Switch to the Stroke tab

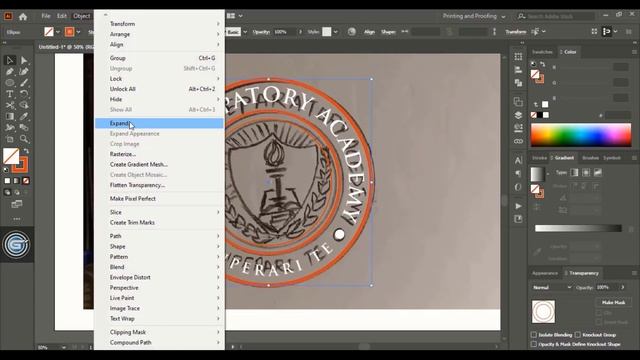(x=539, y=158)
